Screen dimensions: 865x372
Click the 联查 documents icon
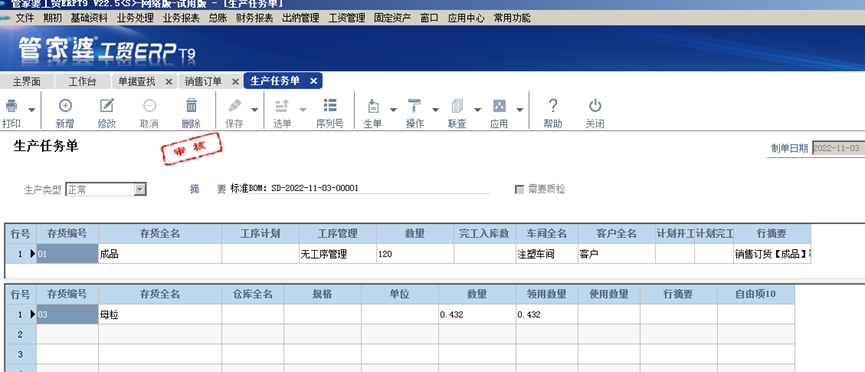pyautogui.click(x=457, y=105)
